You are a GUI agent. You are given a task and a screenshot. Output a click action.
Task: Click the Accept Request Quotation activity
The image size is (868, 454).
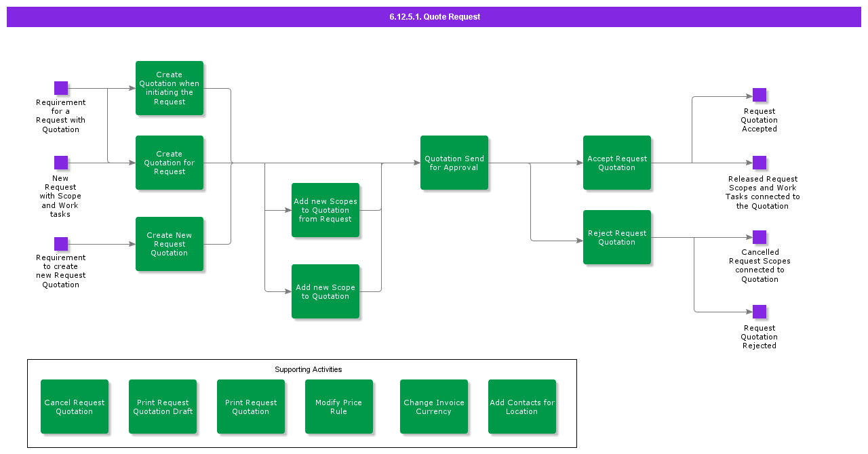coord(617,163)
